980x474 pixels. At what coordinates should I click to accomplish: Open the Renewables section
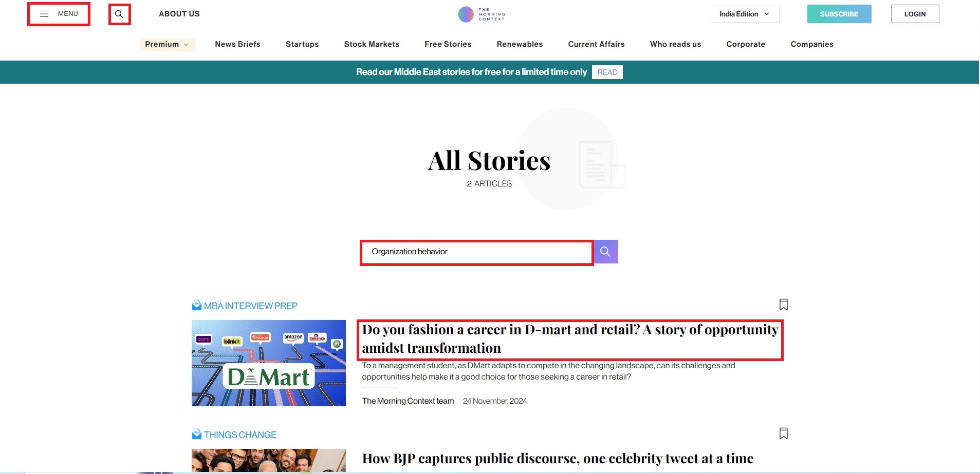(x=520, y=44)
